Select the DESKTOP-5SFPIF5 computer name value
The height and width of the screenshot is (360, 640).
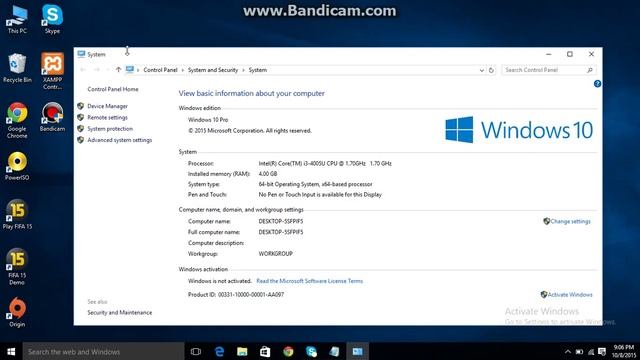[x=281, y=221]
